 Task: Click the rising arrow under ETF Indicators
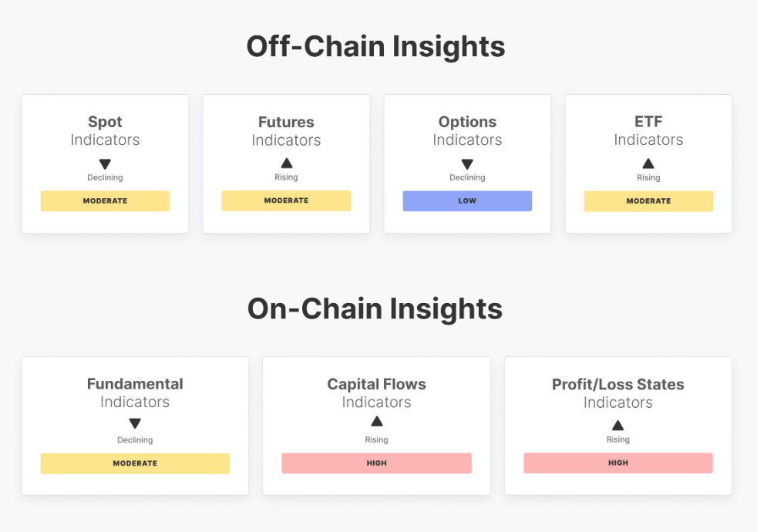pyautogui.click(x=648, y=163)
